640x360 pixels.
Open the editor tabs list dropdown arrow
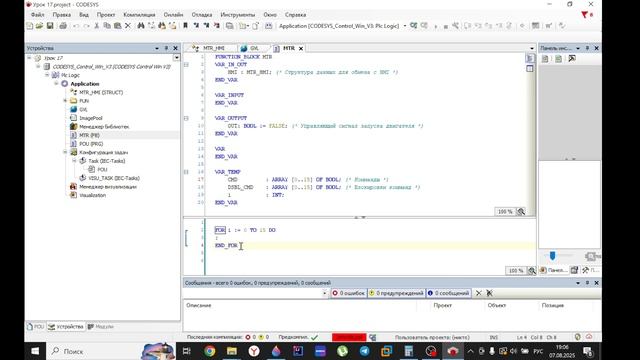click(531, 48)
